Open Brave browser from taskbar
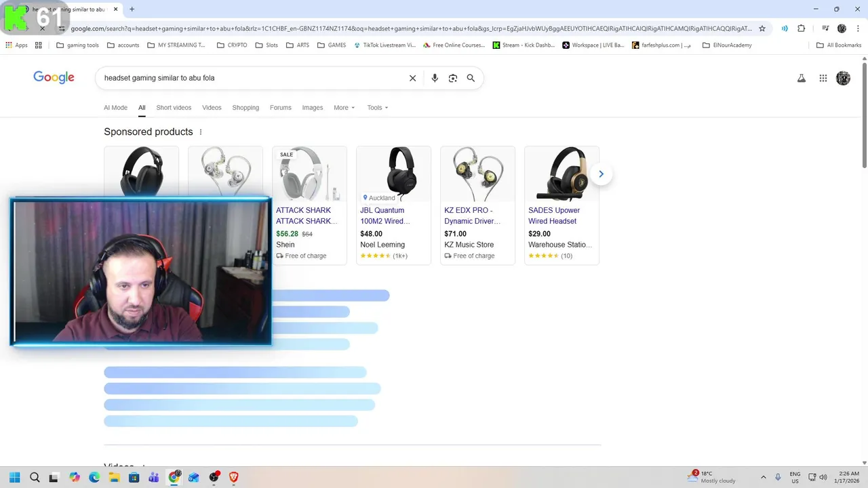Image resolution: width=868 pixels, height=488 pixels. [x=234, y=477]
